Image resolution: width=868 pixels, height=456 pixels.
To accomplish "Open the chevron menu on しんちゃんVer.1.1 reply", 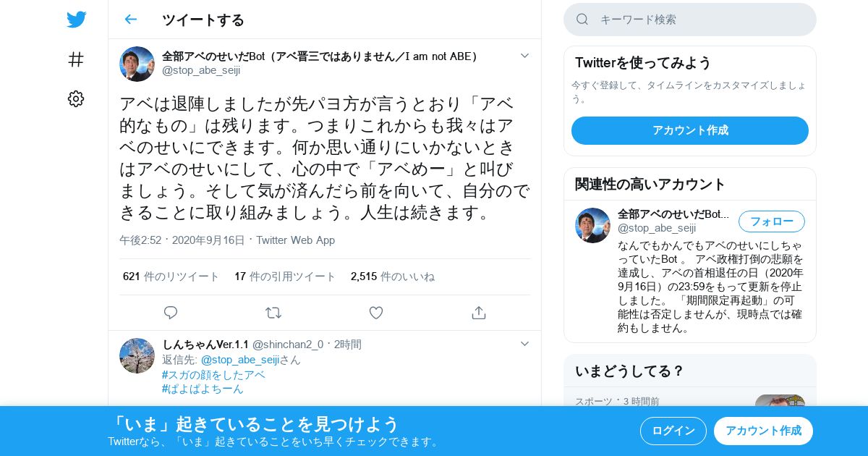I will coord(525,344).
